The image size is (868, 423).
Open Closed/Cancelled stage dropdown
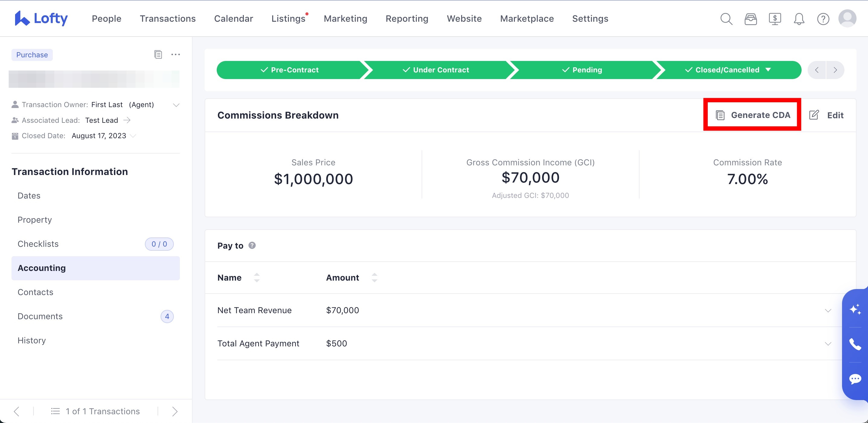pyautogui.click(x=768, y=70)
